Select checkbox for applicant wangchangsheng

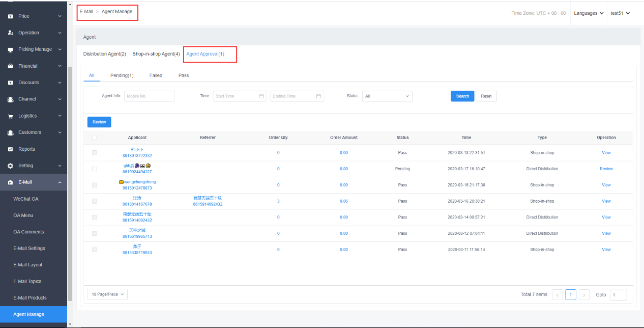coord(94,185)
